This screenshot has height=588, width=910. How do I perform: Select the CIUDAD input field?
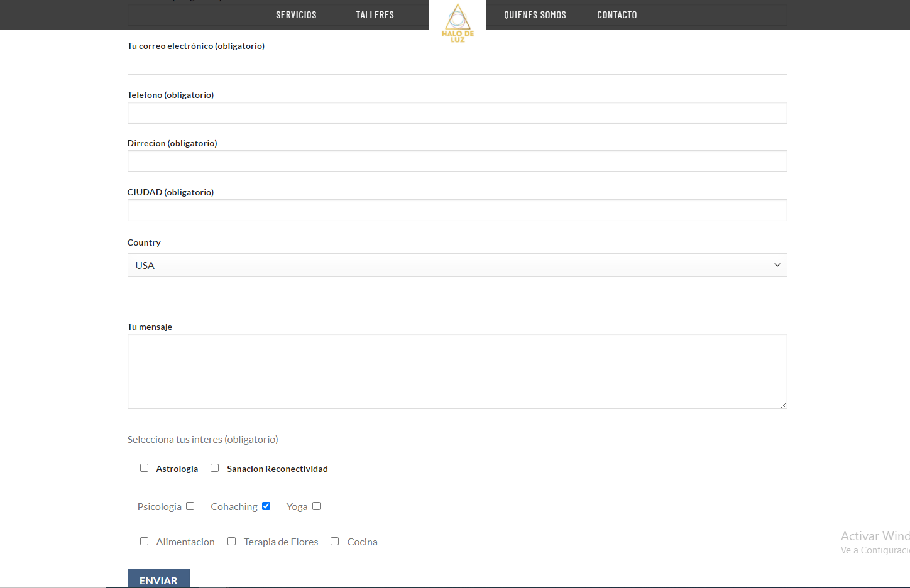pos(457,210)
